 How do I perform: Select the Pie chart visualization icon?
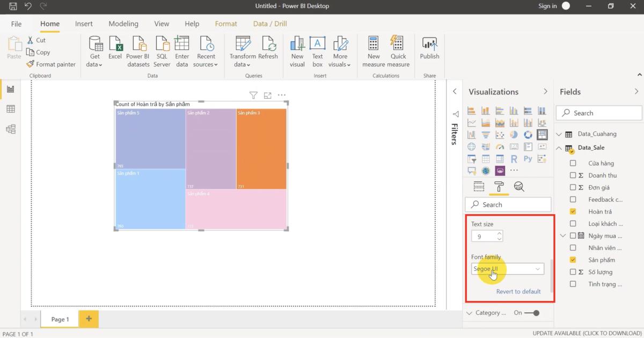(x=514, y=134)
